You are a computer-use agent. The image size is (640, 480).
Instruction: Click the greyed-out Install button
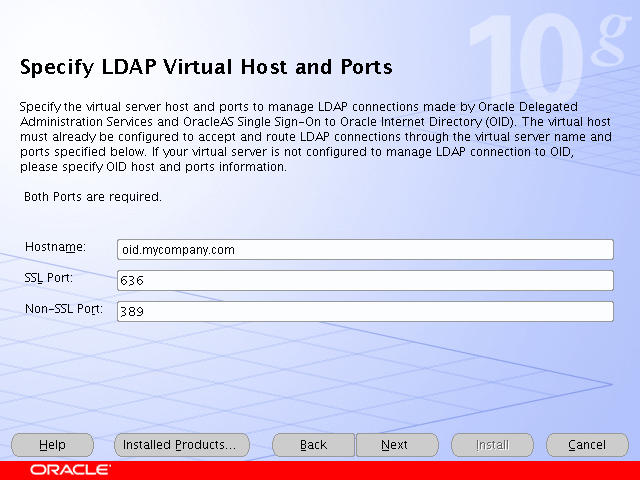(492, 444)
